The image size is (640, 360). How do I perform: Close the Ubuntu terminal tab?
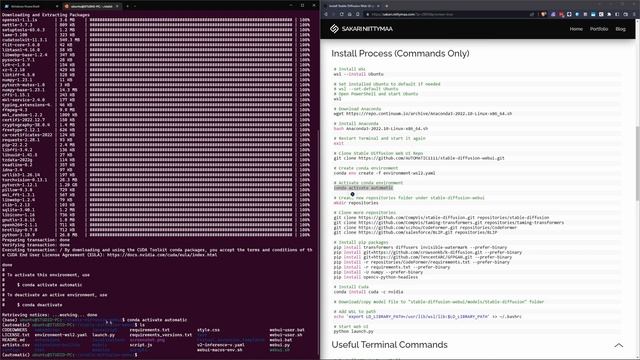pos(117,6)
